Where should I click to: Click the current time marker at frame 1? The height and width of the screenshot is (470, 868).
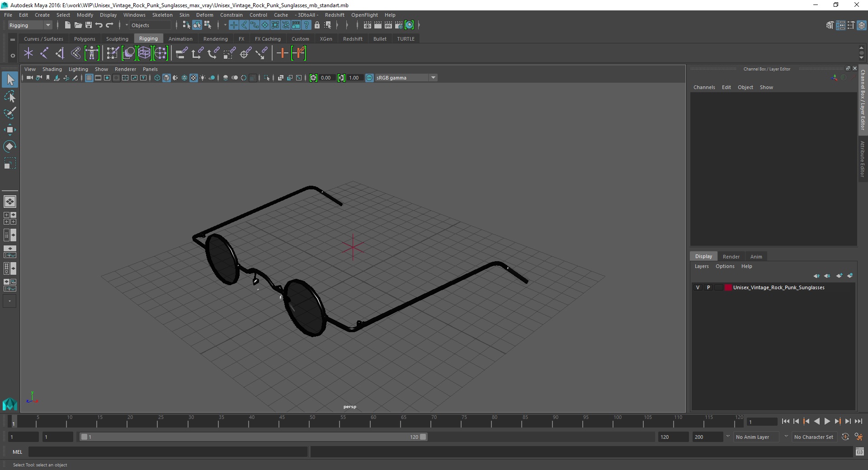pos(13,421)
